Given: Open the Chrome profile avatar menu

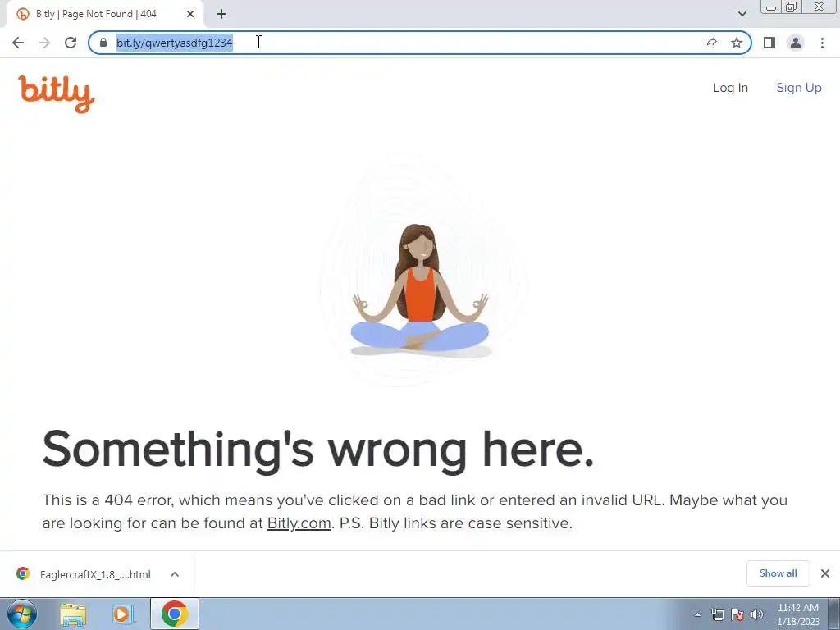Looking at the screenshot, I should pyautogui.click(x=796, y=43).
